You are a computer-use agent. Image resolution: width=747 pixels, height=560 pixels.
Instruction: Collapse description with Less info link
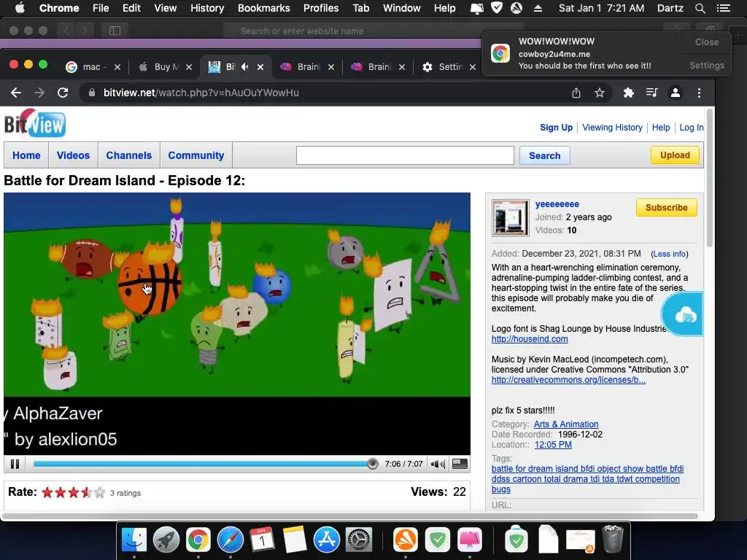670,254
